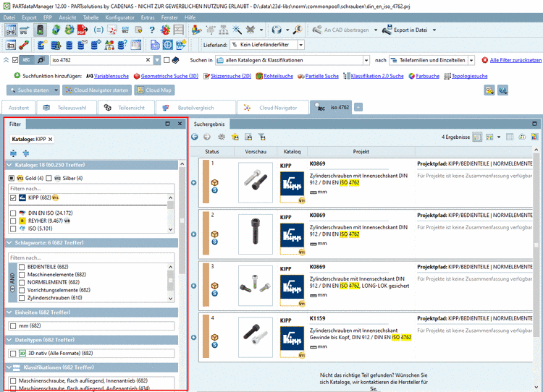The height and width of the screenshot is (392, 543).
Task: Click plus icon beside result 4
Action: point(194,337)
